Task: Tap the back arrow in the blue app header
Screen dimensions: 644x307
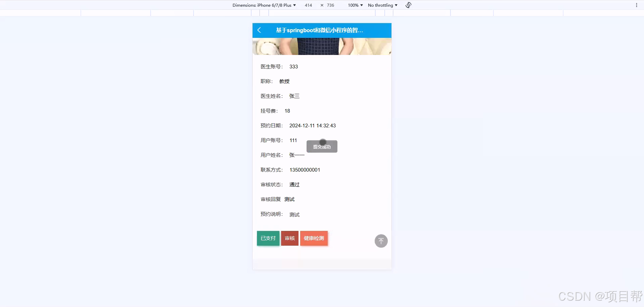Action: tap(259, 30)
